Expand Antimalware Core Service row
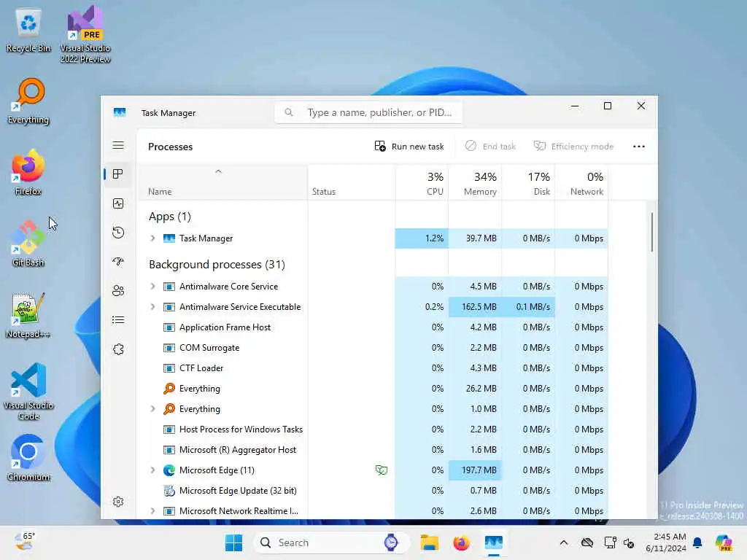 [152, 286]
